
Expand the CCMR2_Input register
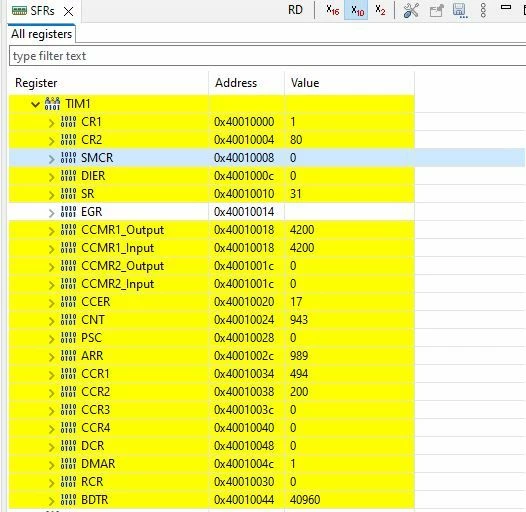[x=51, y=285]
